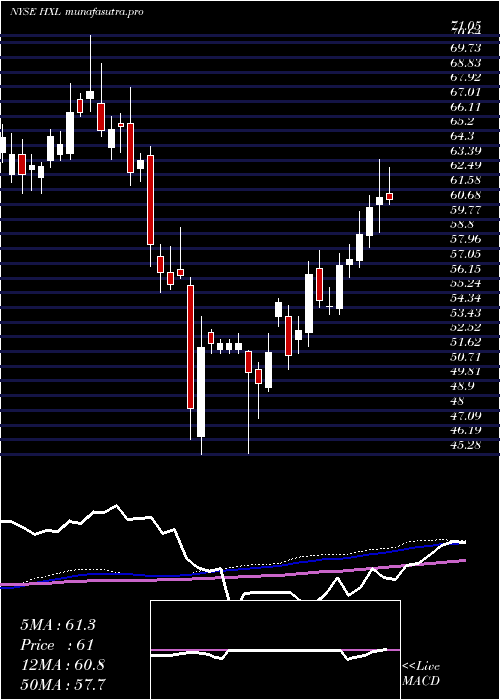Click the 56.15 axis label
This screenshot has width=500, height=700.
click(466, 268)
